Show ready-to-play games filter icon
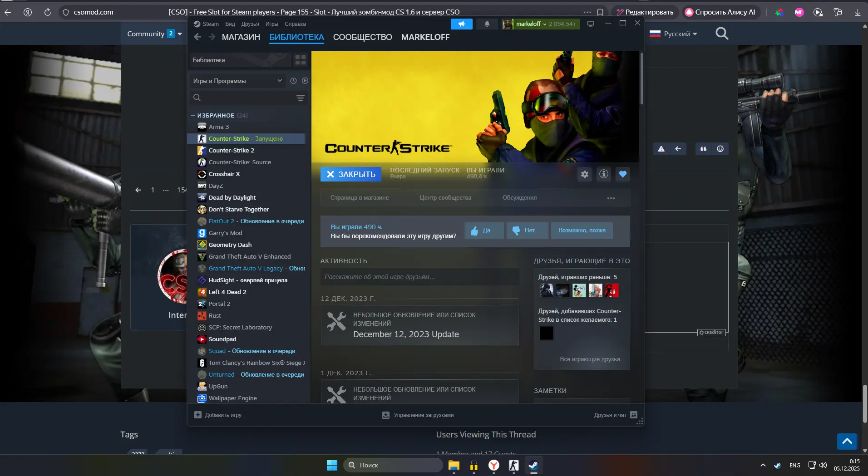 coord(305,81)
